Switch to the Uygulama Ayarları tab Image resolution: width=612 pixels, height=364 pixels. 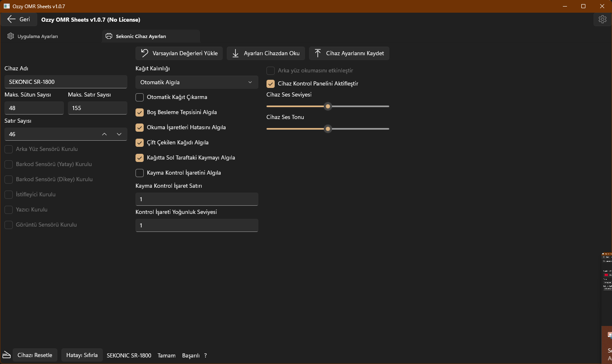click(x=38, y=36)
